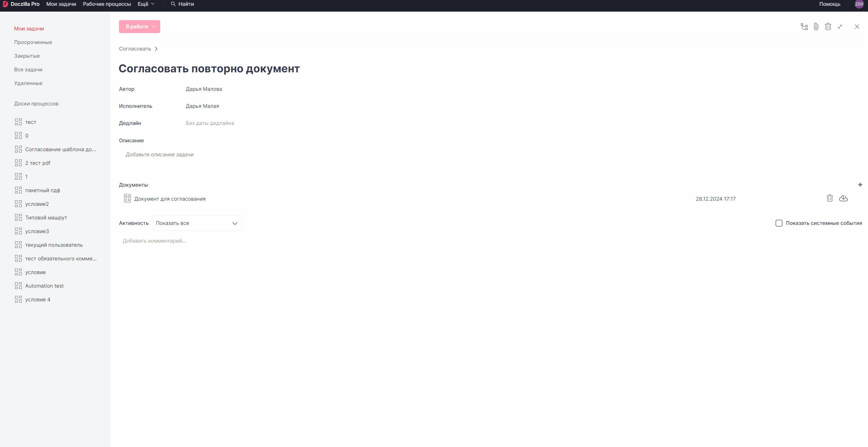Follow the 'Согласовать' breadcrumb link

click(135, 49)
